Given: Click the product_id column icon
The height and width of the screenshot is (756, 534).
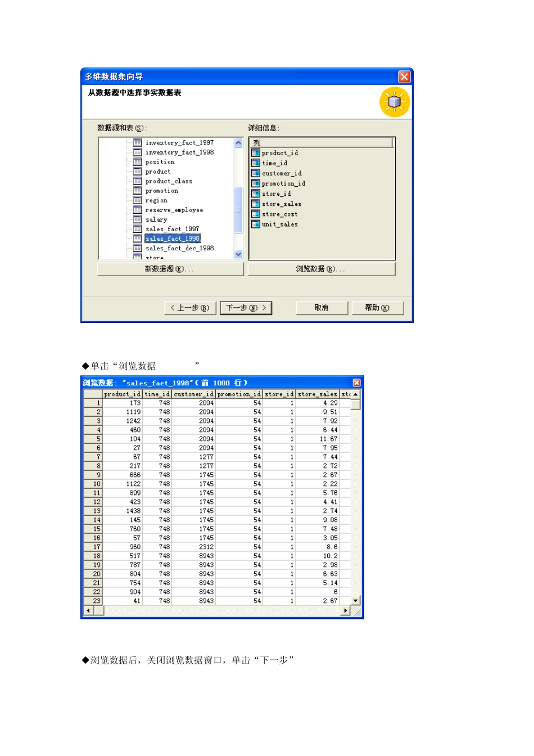Looking at the screenshot, I should tap(256, 153).
